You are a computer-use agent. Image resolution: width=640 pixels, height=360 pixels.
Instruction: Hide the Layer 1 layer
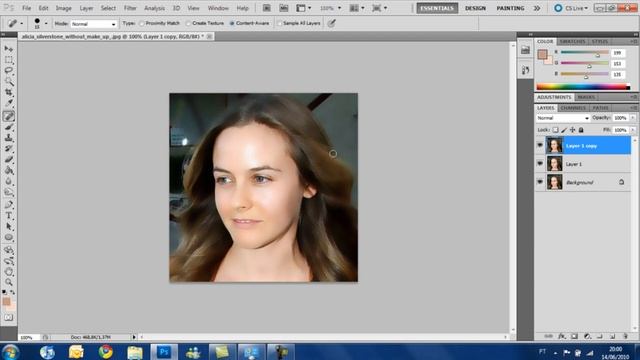pos(540,164)
